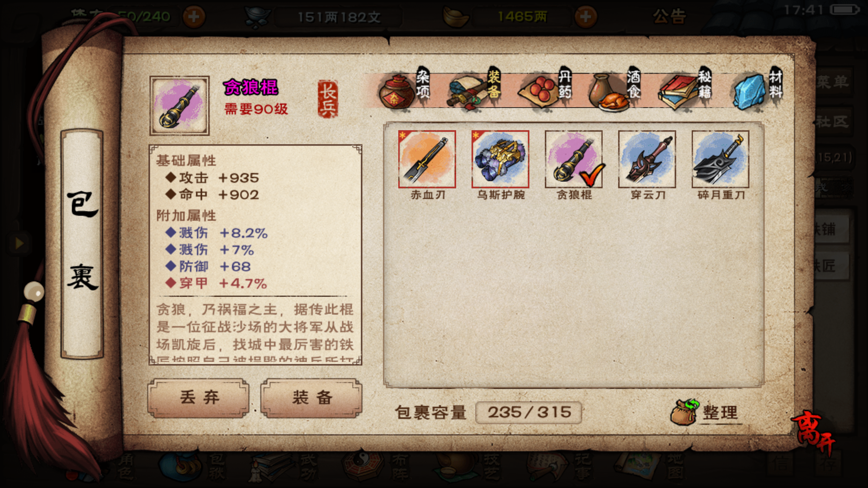Screen dimensions: 868x488
Task: Click the 丢弃 discard button
Action: pos(198,398)
